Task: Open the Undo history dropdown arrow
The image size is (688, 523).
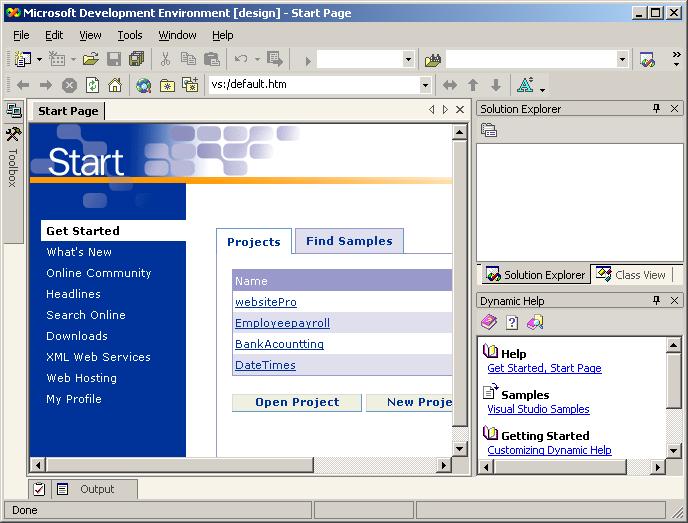Action: point(257,59)
